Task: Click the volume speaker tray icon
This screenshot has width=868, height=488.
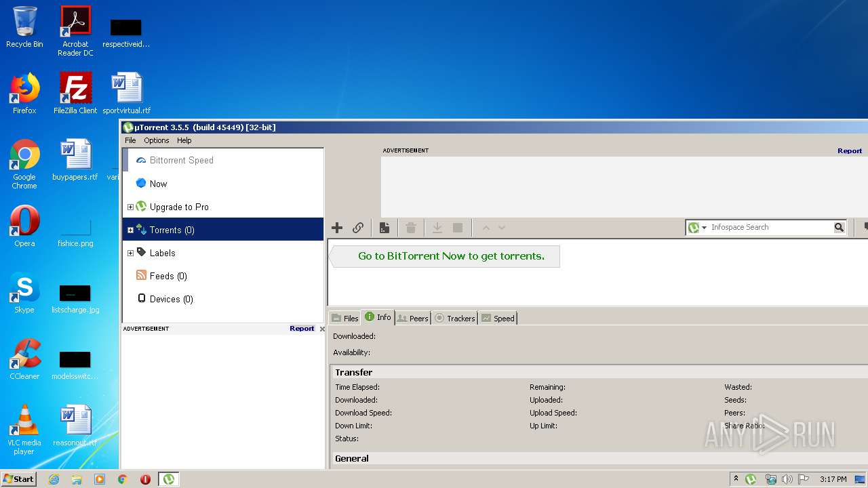Action: [788, 479]
